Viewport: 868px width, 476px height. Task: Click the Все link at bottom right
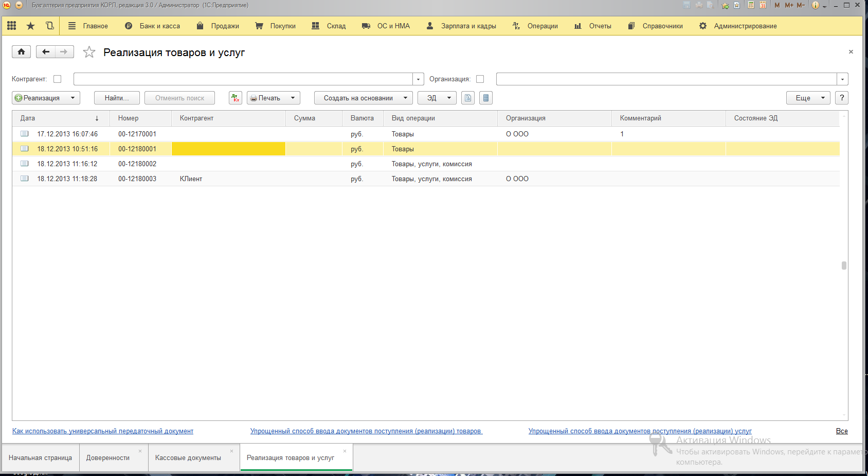[x=842, y=431]
